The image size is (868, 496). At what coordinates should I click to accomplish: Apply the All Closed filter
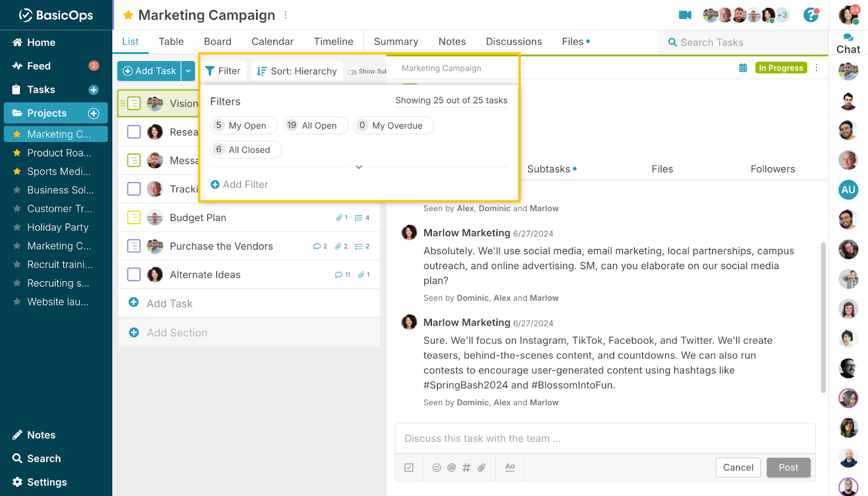(246, 149)
